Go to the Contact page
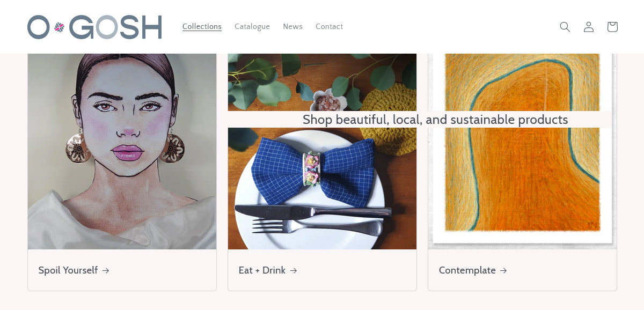644x310 pixels. [329, 26]
